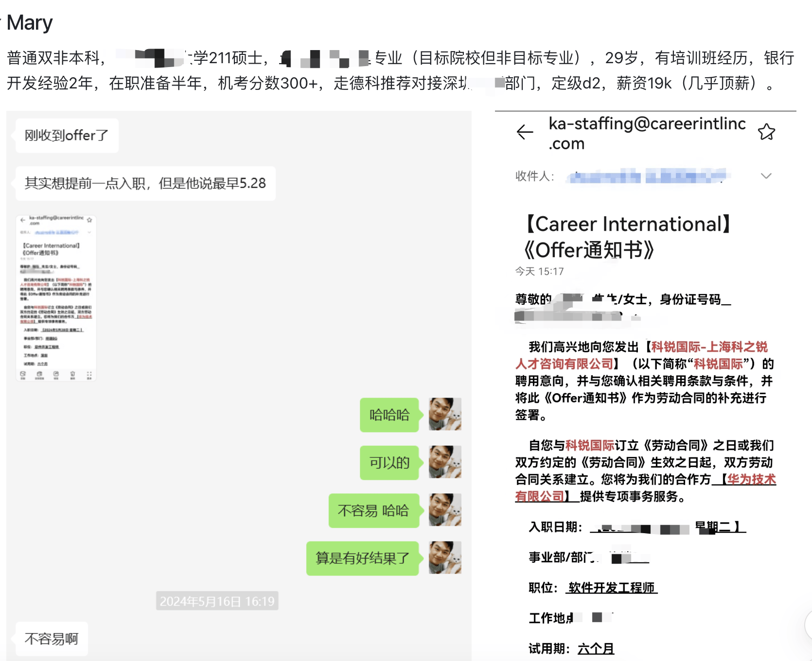812x661 pixels.
Task: Click the 2024年5月16日 16:19 timestamp
Action: [x=217, y=601]
